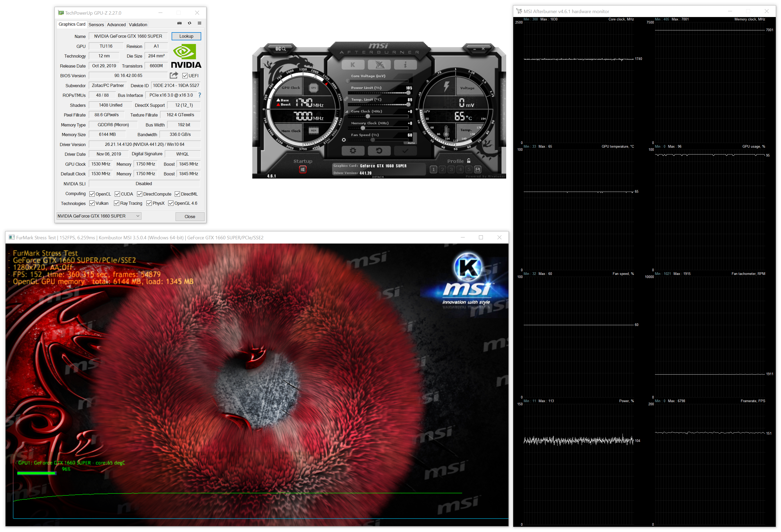Reset overclock settings using the circular arrow icon
The height and width of the screenshot is (532, 781).
point(379,151)
